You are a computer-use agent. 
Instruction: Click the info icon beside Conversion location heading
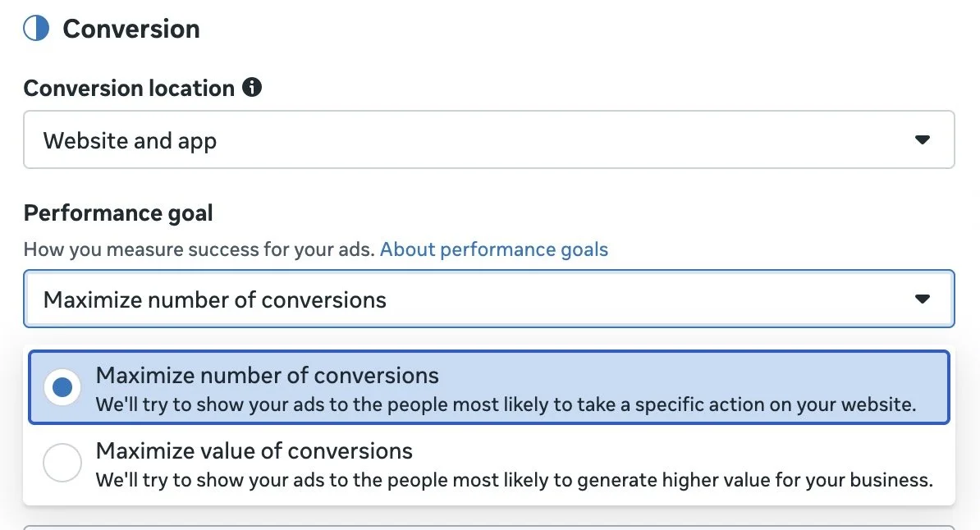coord(253,87)
